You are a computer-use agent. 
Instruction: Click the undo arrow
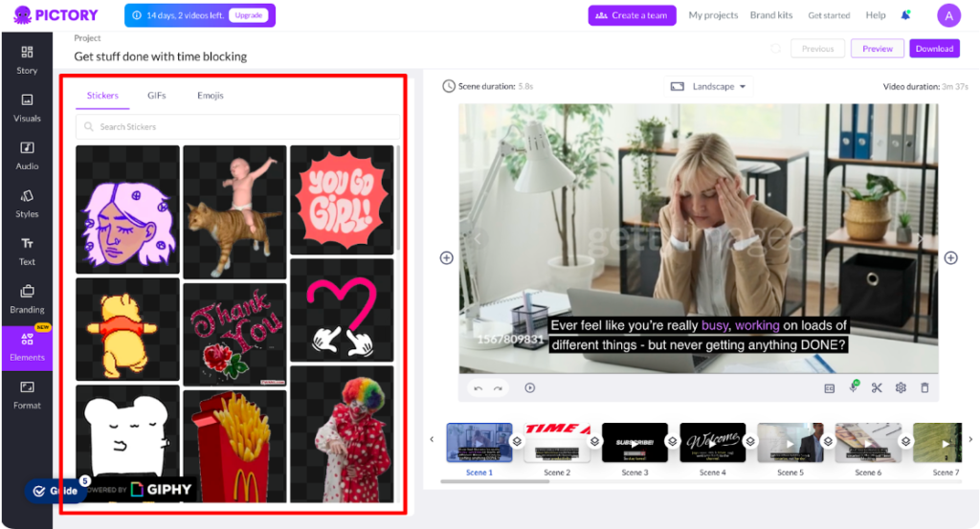(x=479, y=387)
